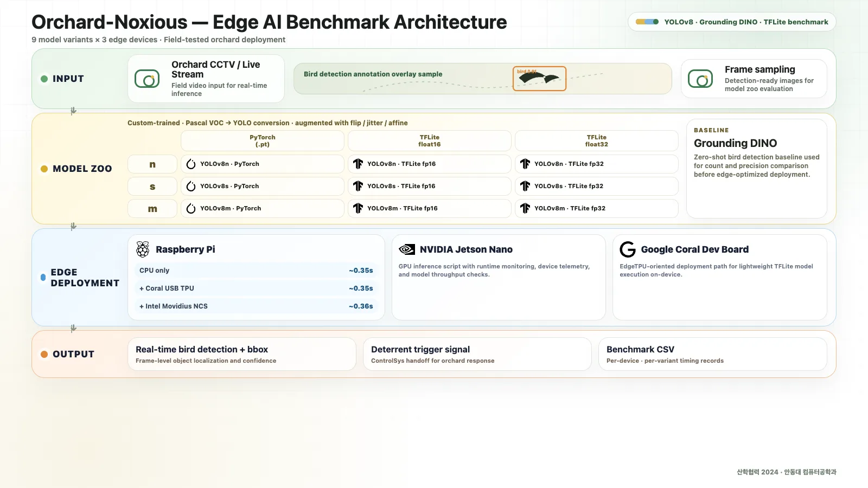Click the bird detection bounding box thumbnail

539,79
